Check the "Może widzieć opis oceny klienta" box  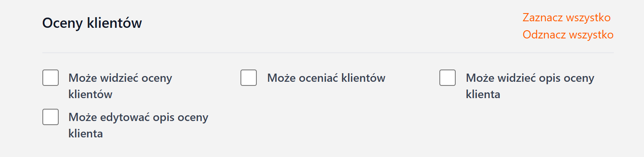click(x=448, y=78)
